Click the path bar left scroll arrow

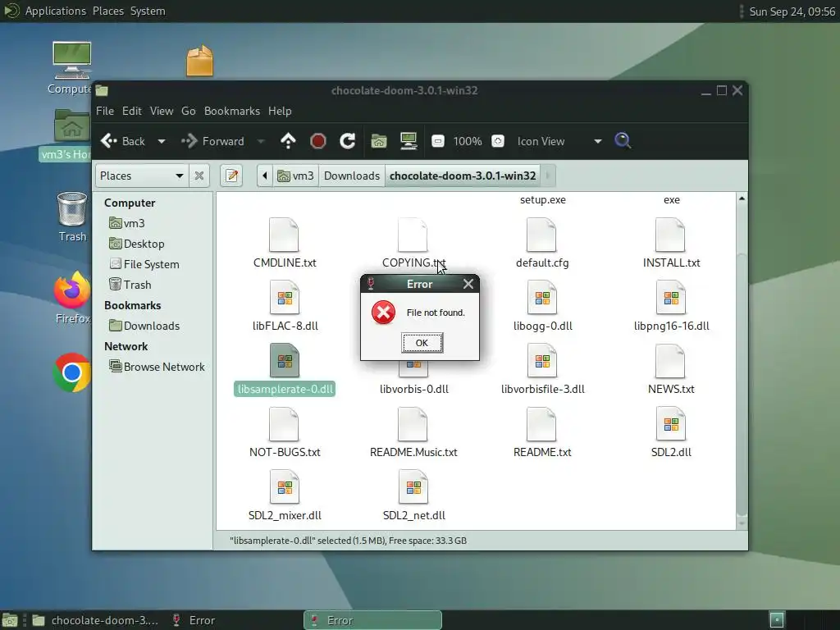tap(265, 176)
